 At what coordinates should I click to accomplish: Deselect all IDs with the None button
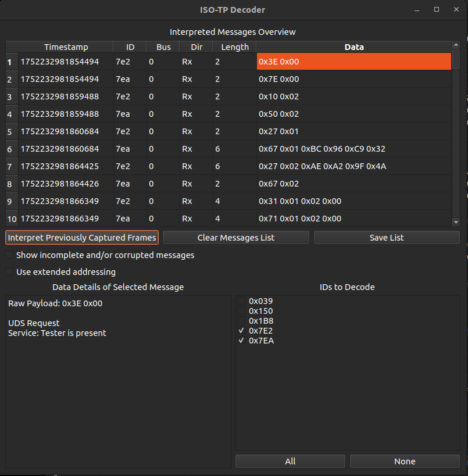pos(405,461)
